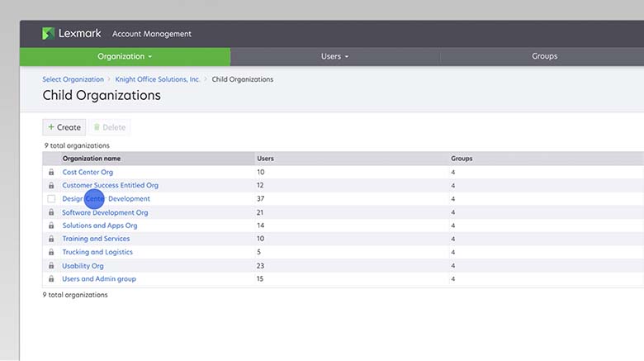Sort table by Users column header

click(266, 158)
